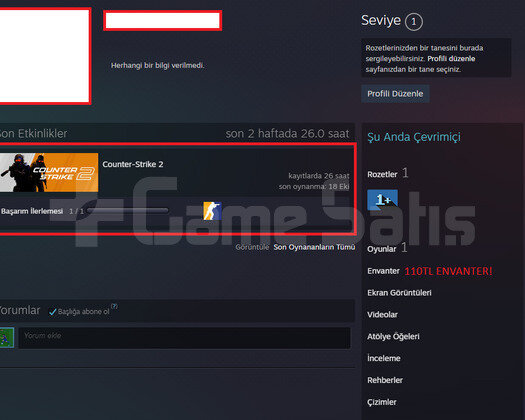Click the Profili düzenle link in badge text
The height and width of the screenshot is (420, 525).
(451, 59)
